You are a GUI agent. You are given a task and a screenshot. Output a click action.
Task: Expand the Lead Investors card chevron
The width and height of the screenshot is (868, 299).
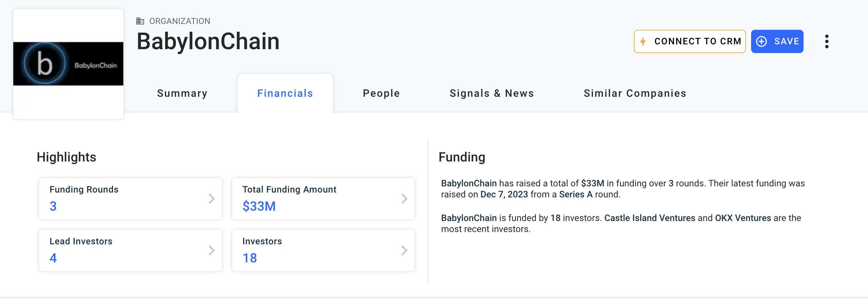[211, 250]
